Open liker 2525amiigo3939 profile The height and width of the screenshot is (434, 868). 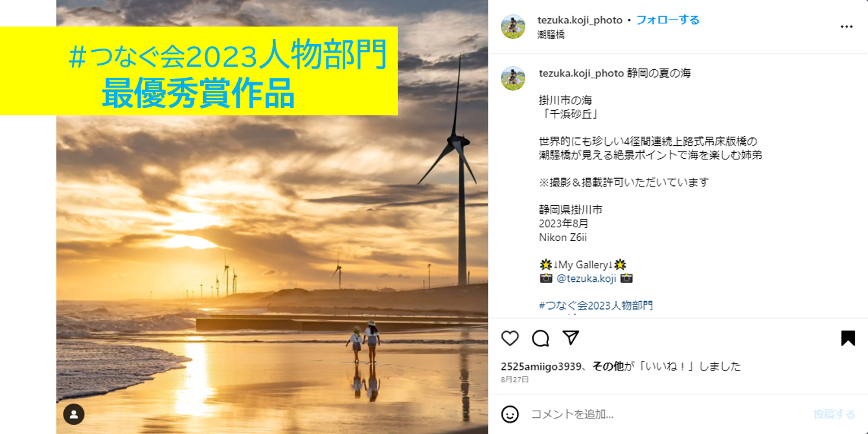[541, 367]
